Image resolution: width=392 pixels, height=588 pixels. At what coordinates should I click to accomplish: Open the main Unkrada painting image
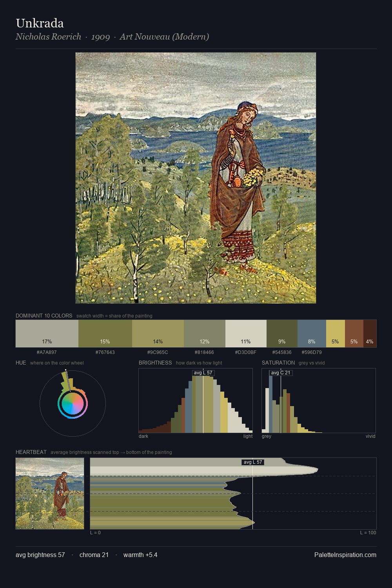coord(196,178)
